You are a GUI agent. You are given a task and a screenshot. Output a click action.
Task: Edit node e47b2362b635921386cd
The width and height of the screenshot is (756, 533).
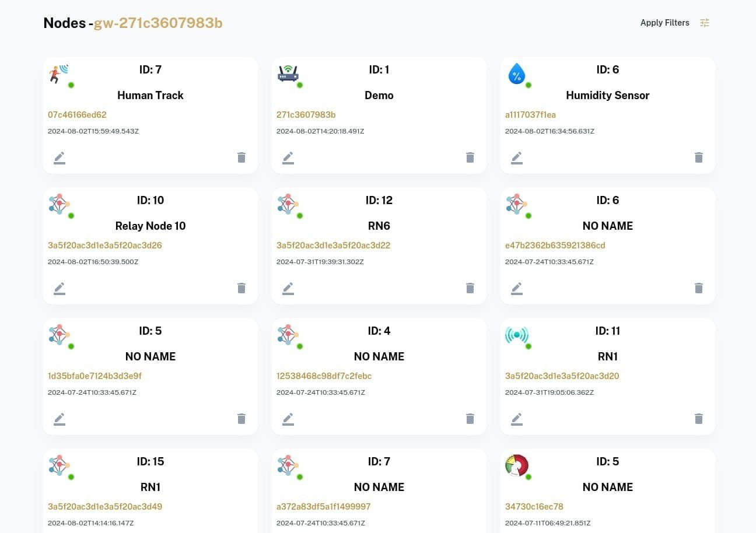click(x=517, y=288)
